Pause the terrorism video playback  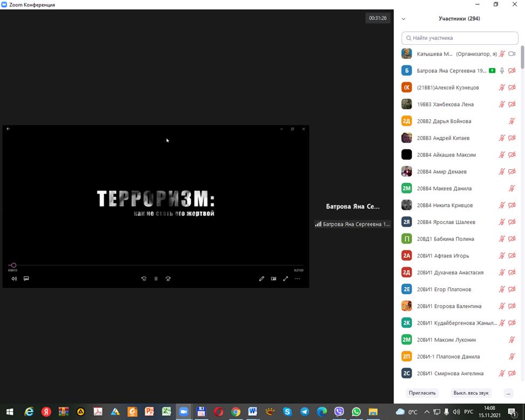pos(156,279)
